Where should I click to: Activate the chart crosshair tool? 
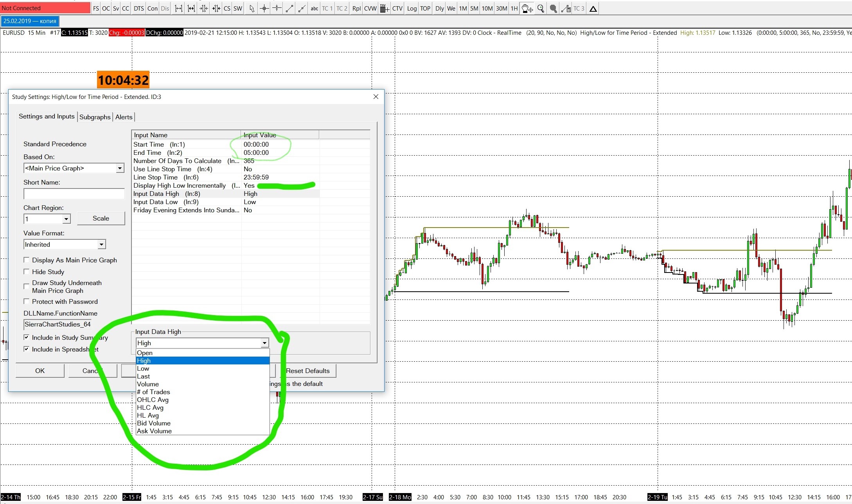click(264, 9)
